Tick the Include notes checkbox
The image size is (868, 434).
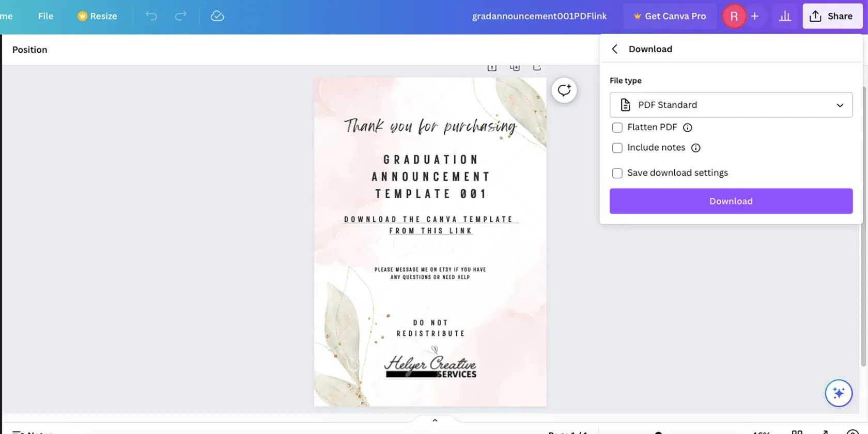click(617, 148)
